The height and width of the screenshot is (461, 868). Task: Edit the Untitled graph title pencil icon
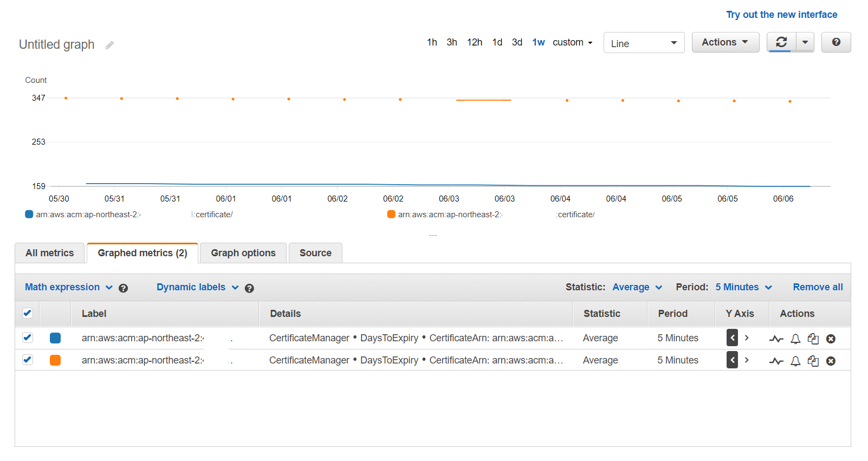pyautogui.click(x=109, y=45)
